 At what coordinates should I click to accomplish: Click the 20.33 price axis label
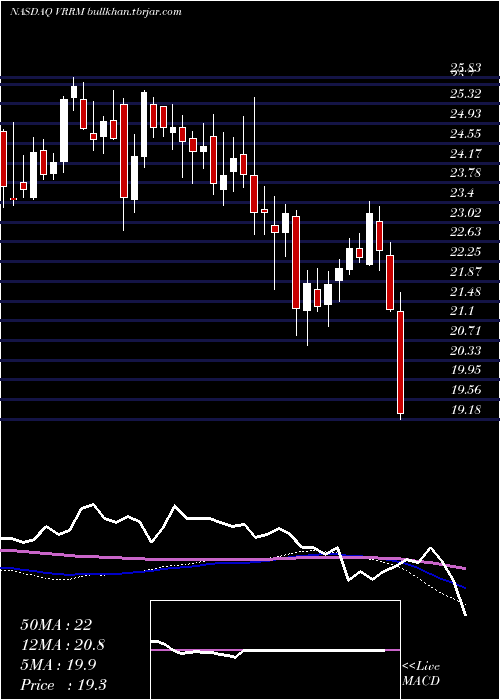click(x=466, y=351)
